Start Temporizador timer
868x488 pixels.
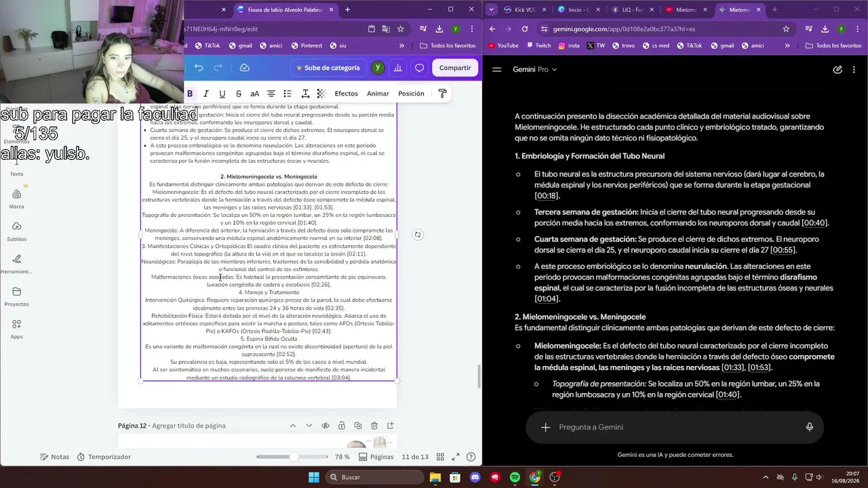[x=104, y=457]
